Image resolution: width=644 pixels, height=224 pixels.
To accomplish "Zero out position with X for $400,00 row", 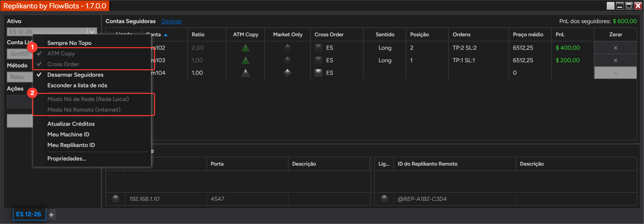I will 615,48.
